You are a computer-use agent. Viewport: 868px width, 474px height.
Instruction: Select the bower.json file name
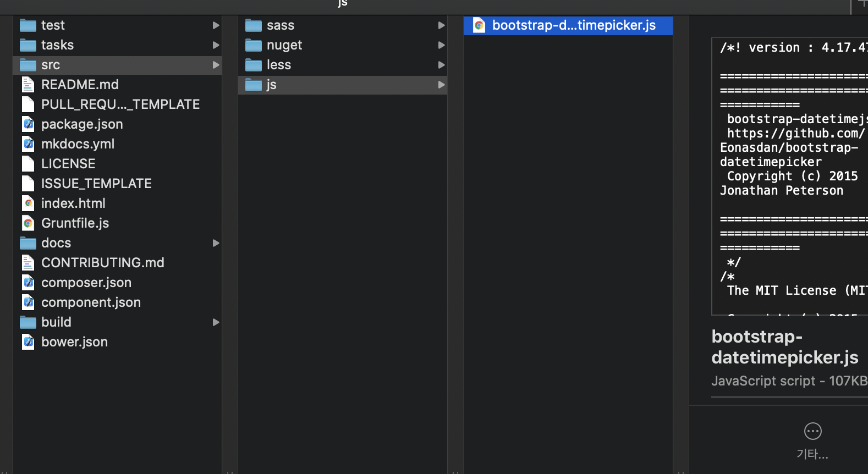pyautogui.click(x=74, y=342)
